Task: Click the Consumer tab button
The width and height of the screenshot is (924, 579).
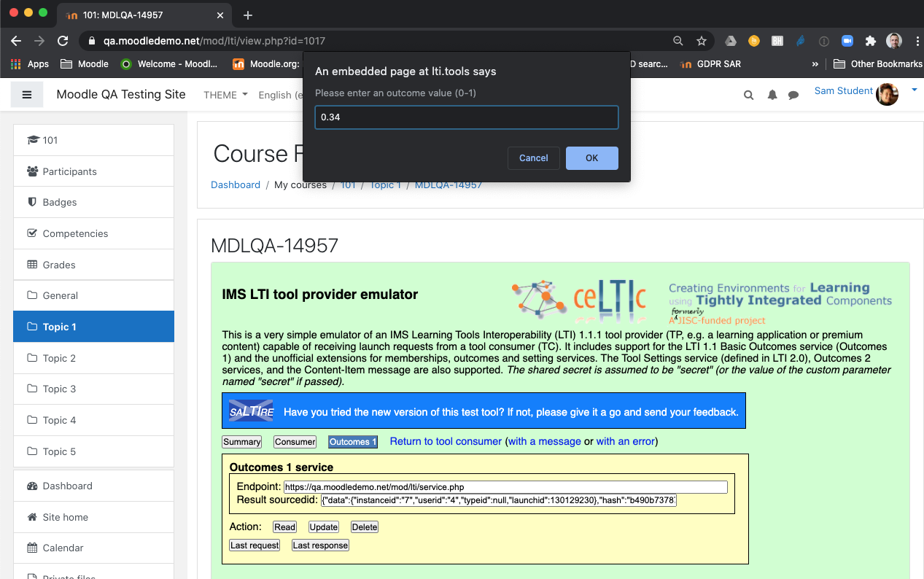Action: pyautogui.click(x=295, y=442)
